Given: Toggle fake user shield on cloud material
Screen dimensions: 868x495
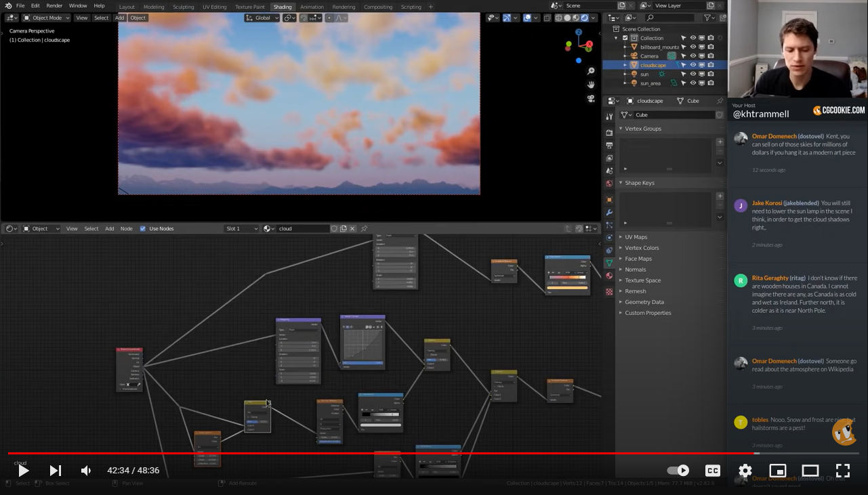Looking at the screenshot, I should pyautogui.click(x=334, y=229).
